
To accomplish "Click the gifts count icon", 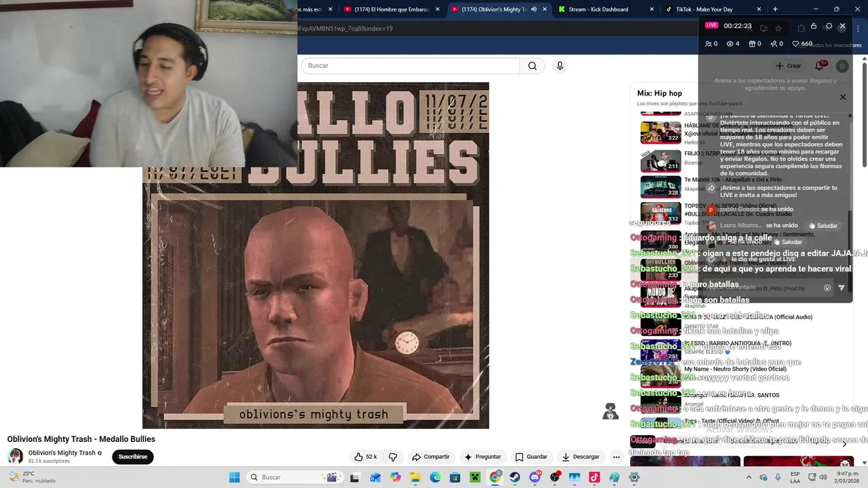I will [x=751, y=44].
